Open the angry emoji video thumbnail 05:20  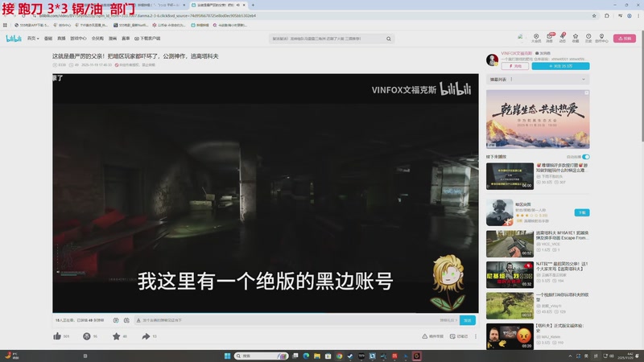510,336
